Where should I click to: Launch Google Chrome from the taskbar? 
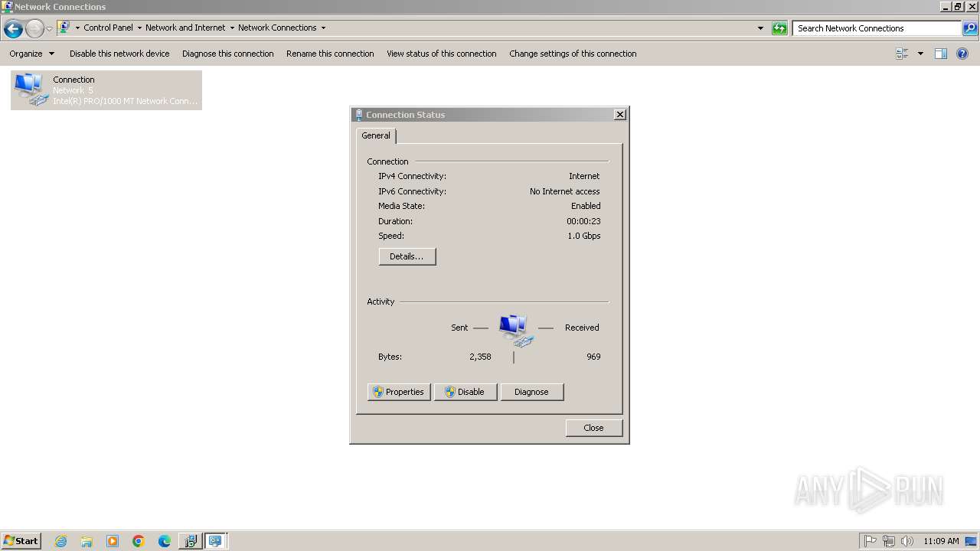[x=139, y=541]
